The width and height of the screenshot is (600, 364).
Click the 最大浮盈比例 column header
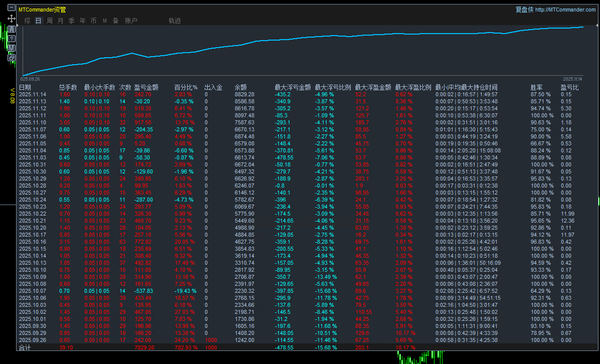(413, 88)
